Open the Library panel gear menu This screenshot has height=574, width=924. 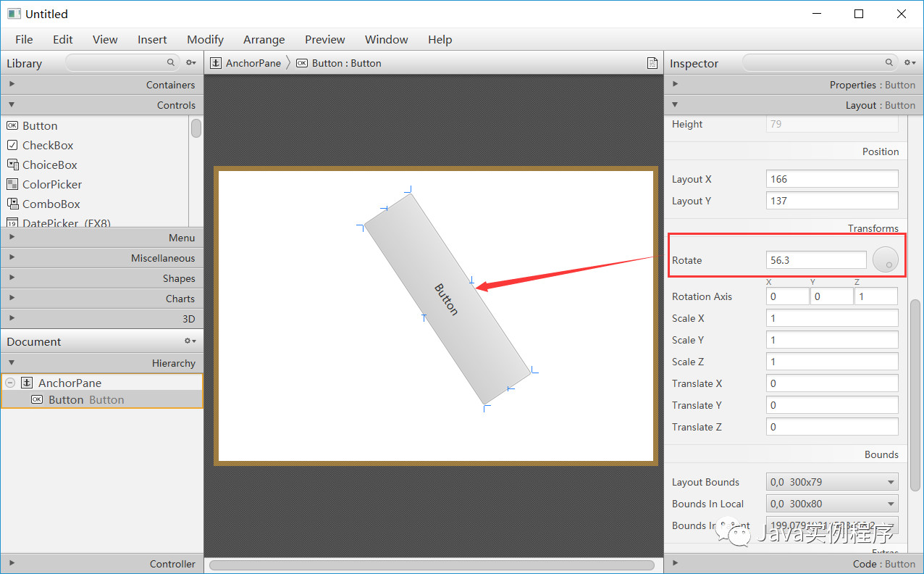tap(190, 63)
